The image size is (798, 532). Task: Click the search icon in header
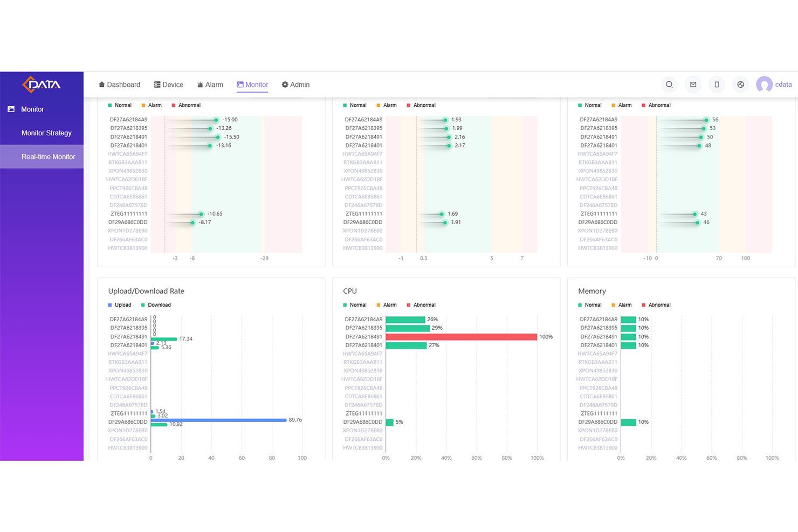pos(669,85)
